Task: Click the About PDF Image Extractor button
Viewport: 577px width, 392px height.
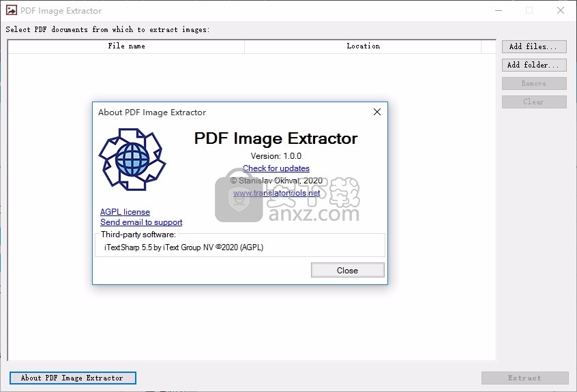Action: 72,378
